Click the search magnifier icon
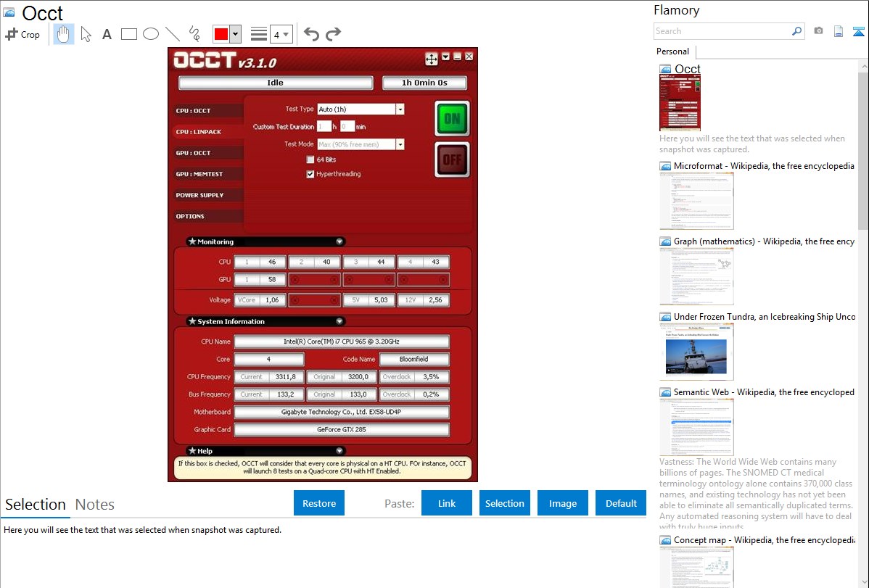 coord(797,31)
